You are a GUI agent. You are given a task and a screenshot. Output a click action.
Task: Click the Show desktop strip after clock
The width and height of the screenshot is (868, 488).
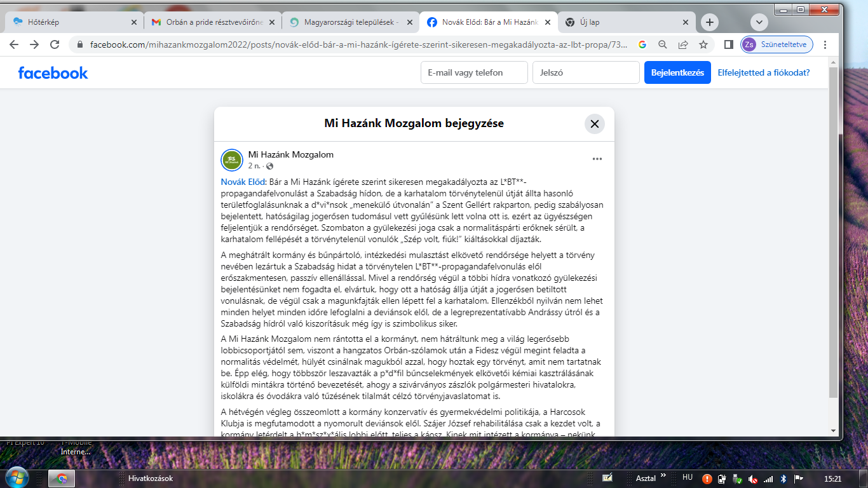[863, 478]
